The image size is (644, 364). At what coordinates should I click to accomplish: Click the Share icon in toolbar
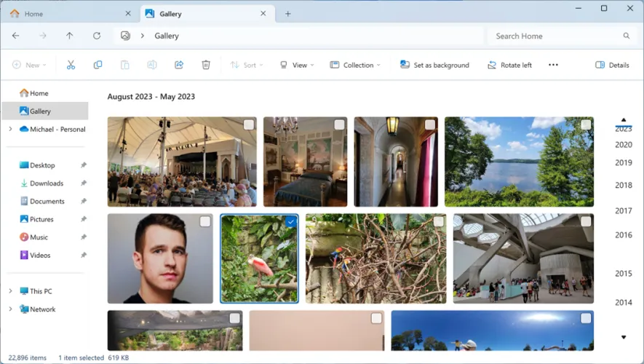[x=179, y=65]
